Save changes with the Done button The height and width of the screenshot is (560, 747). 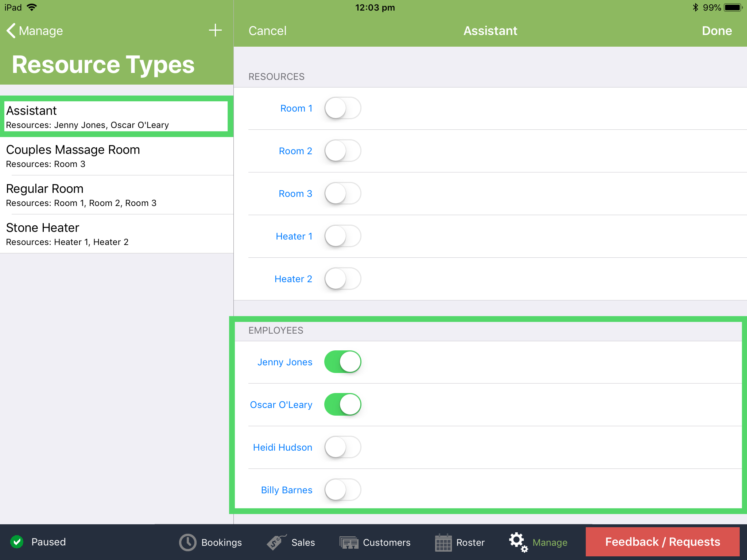(716, 31)
